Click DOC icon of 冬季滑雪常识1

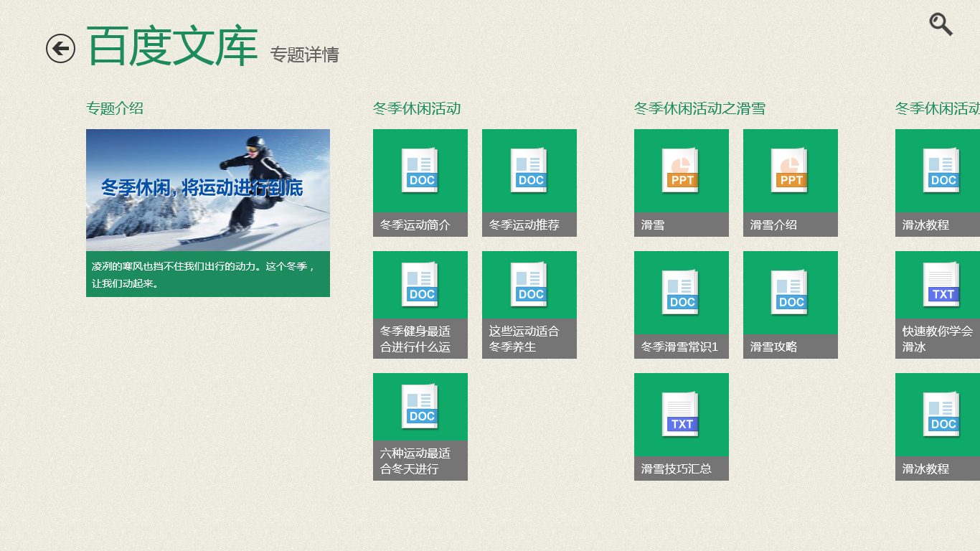pos(681,293)
